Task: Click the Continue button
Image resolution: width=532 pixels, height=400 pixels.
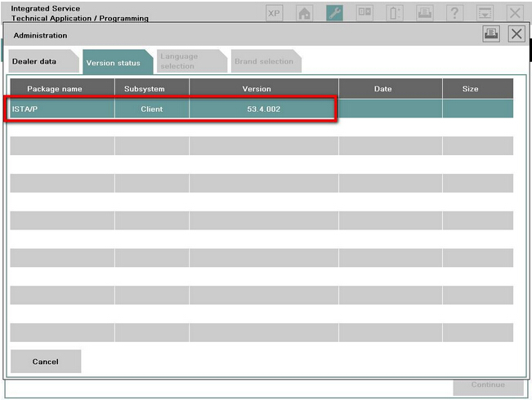Action: tap(488, 387)
